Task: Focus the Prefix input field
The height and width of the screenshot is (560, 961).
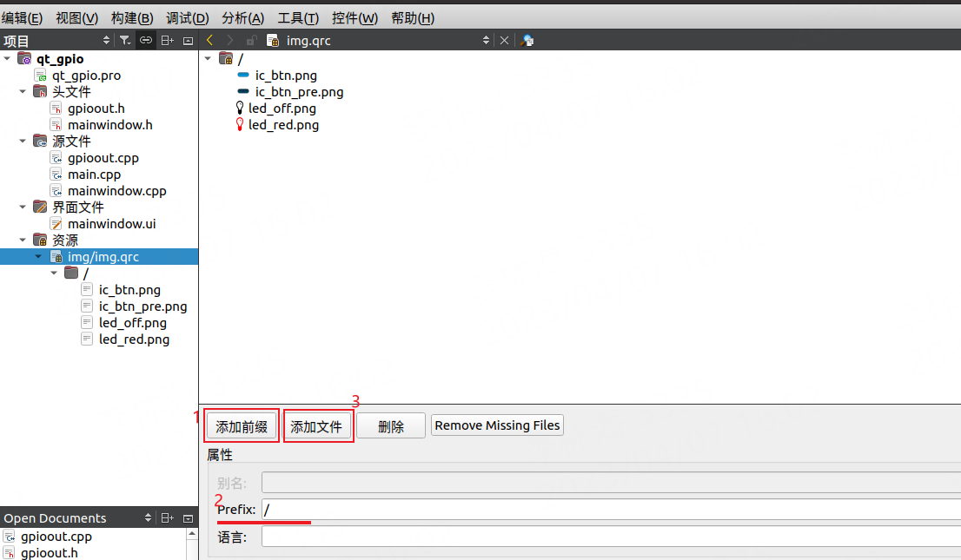Action: [611, 509]
